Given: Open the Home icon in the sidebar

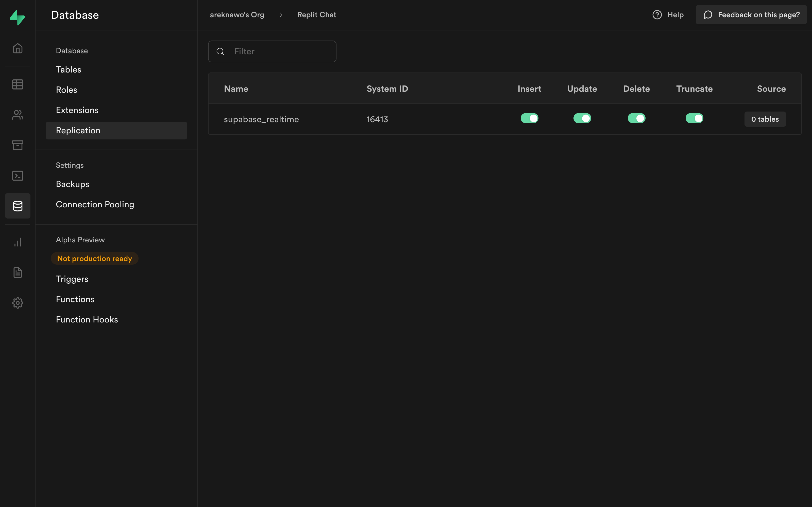Looking at the screenshot, I should [18, 48].
